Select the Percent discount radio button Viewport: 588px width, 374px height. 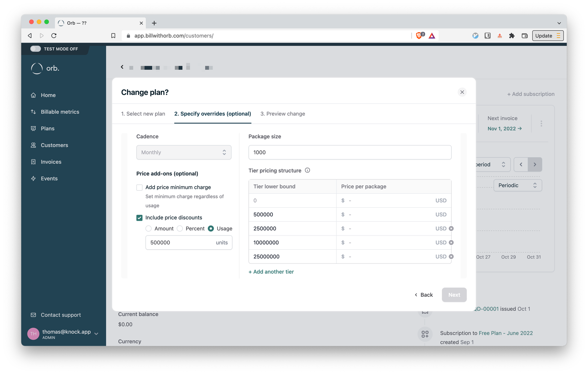pyautogui.click(x=180, y=228)
